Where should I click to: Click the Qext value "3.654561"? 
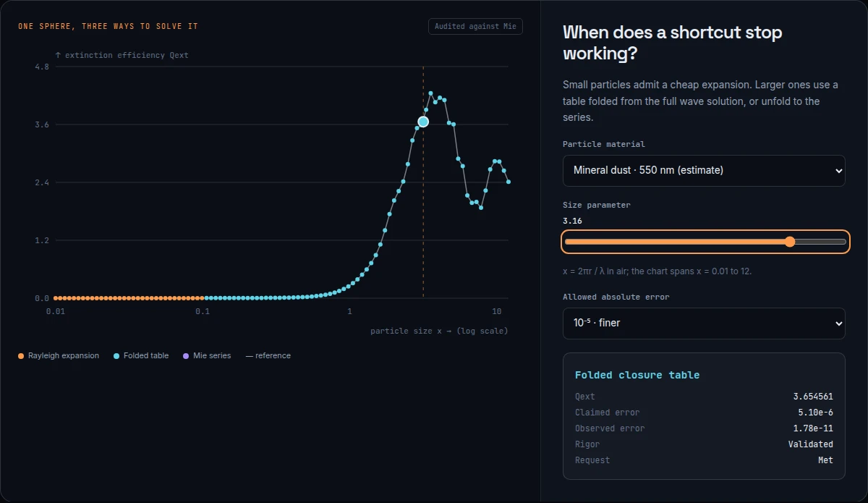[813, 397]
